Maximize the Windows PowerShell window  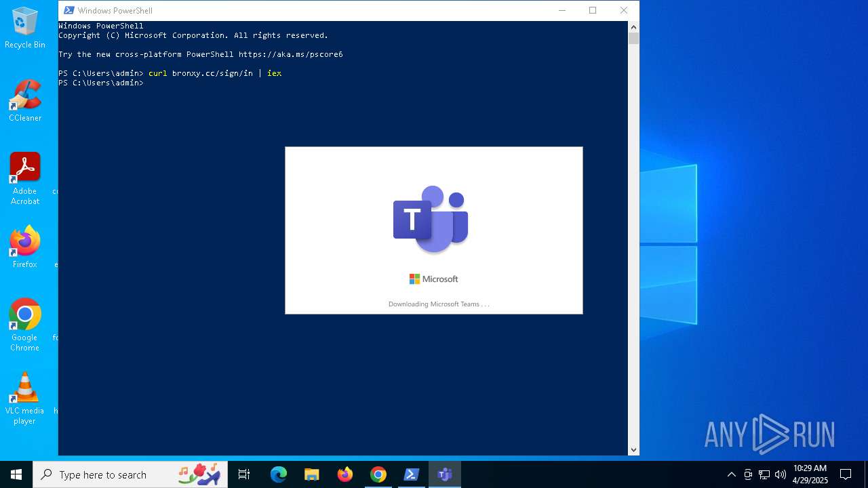point(593,10)
